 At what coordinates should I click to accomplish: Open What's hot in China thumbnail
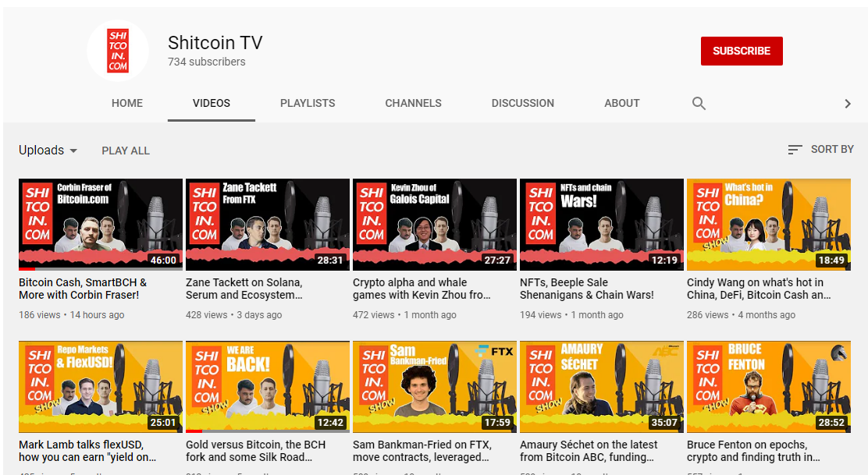tap(769, 225)
